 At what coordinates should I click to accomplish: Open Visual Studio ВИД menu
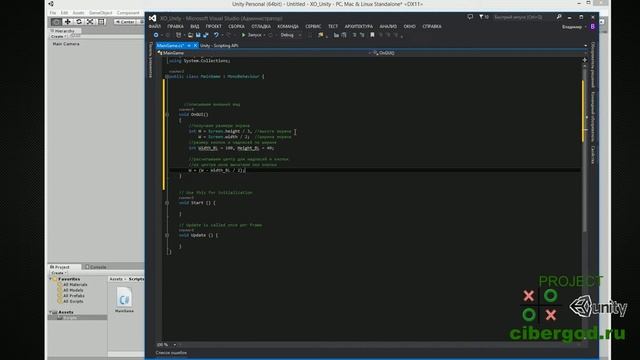[195, 27]
